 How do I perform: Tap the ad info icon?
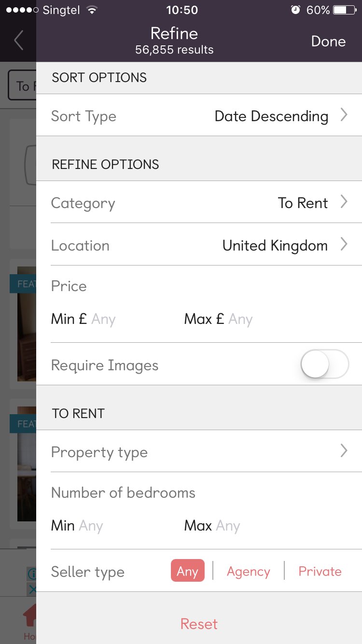(31, 574)
